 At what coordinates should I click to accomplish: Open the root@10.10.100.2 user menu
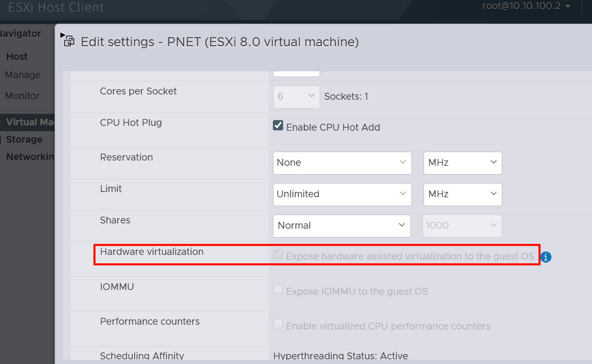[526, 6]
